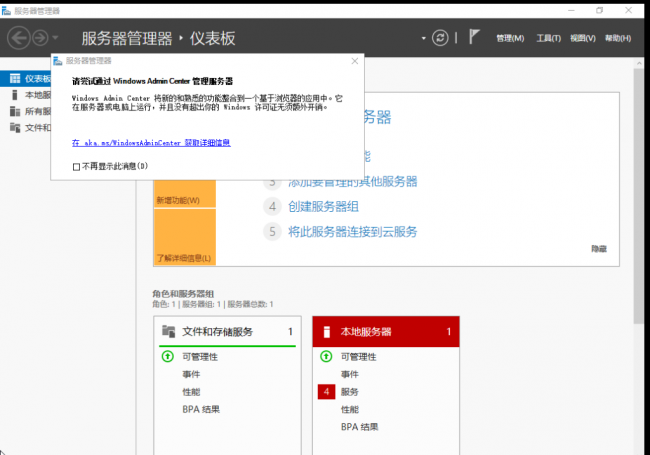Click 性能 under 文件和存储服务 tile
This screenshot has height=455, width=650.
(x=191, y=392)
